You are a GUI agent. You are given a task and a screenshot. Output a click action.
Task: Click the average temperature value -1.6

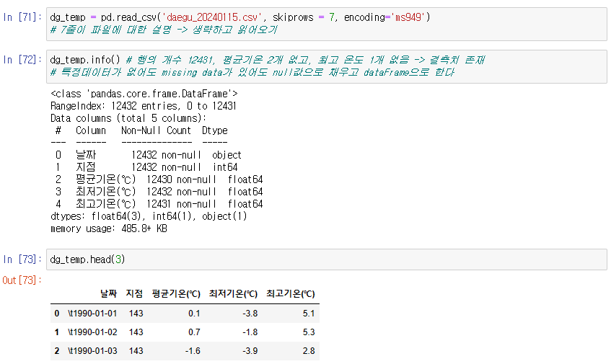(193, 351)
